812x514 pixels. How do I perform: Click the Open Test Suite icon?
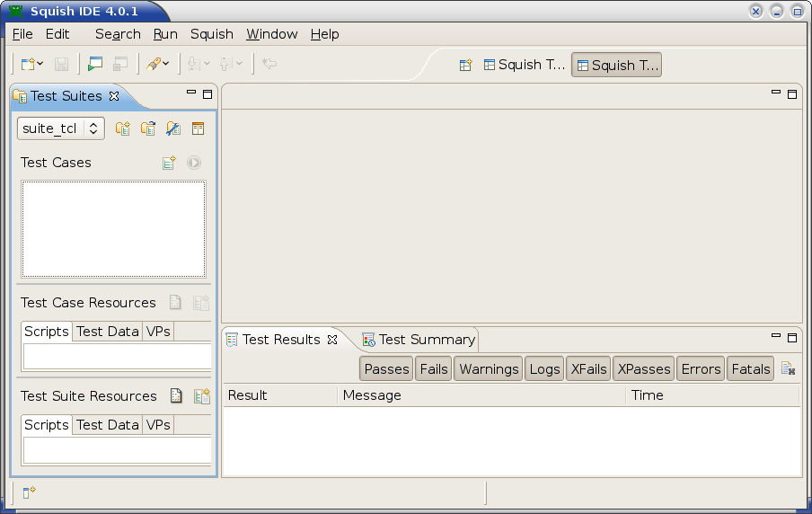click(x=148, y=128)
